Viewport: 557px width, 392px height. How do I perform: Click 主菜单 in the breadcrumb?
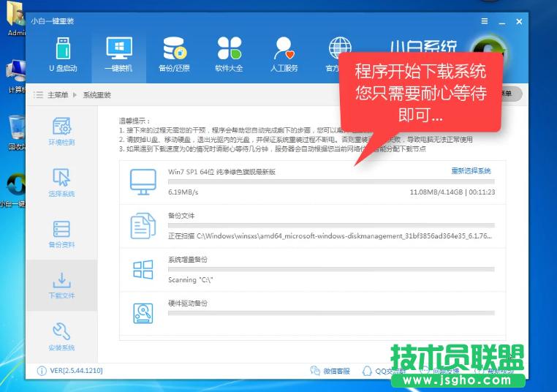coord(58,95)
